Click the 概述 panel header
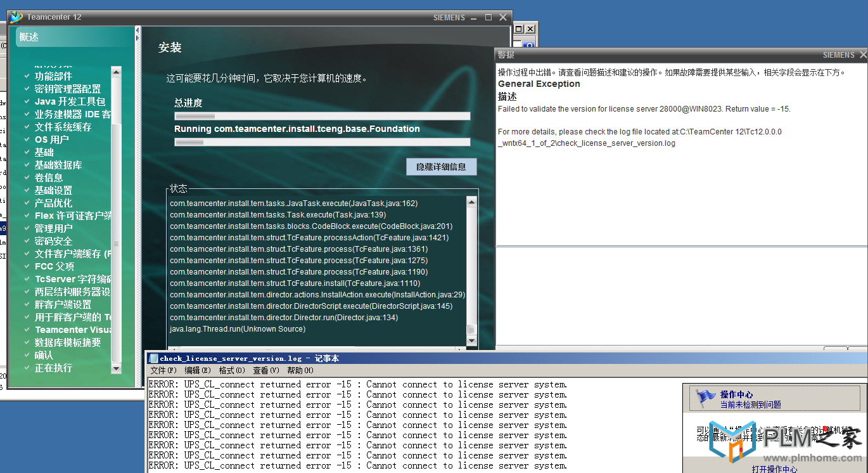Viewport: 868px width, 473px height. (75, 37)
